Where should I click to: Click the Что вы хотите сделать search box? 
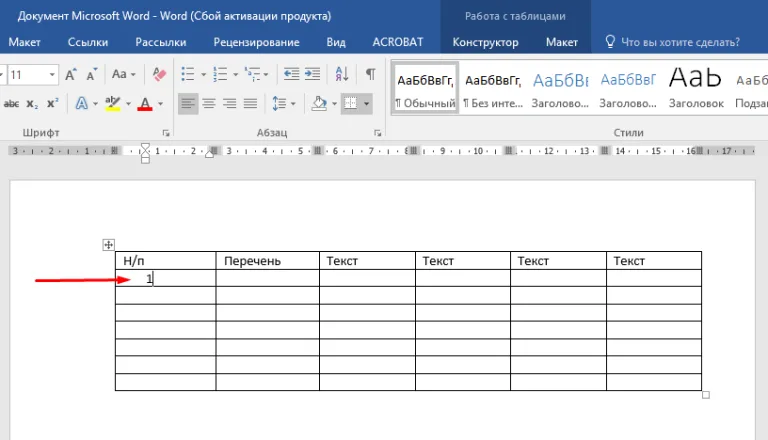click(x=680, y=42)
